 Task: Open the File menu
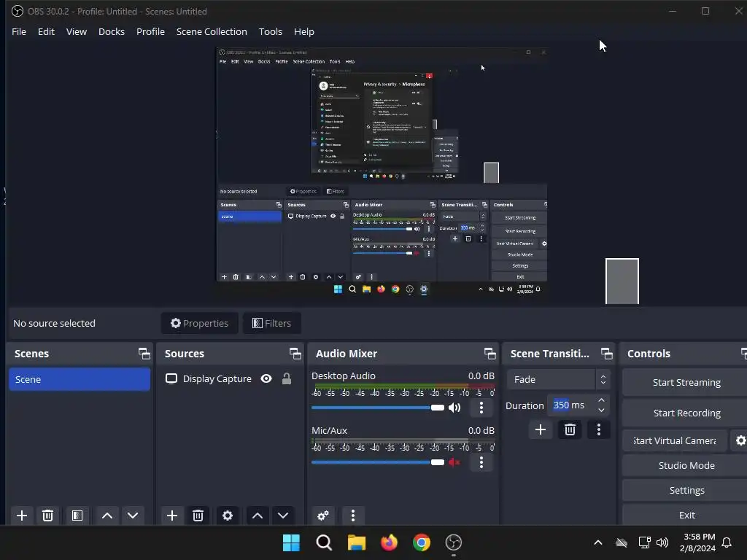pyautogui.click(x=19, y=31)
